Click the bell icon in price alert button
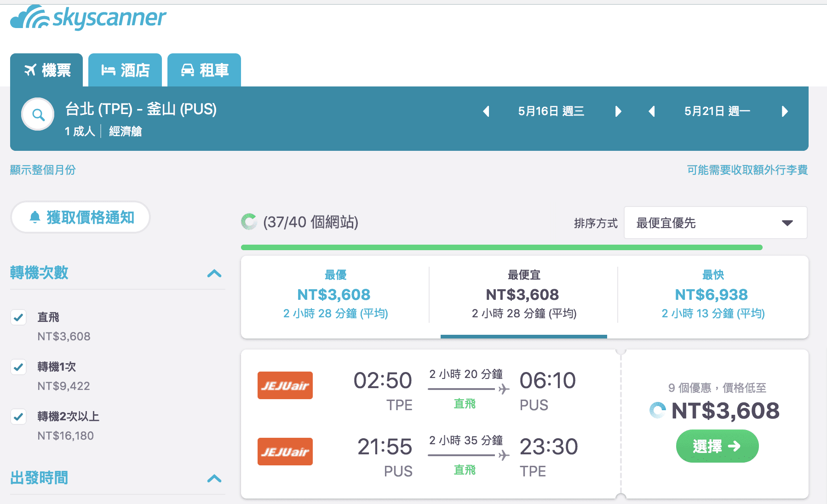The width and height of the screenshot is (827, 504). click(34, 217)
